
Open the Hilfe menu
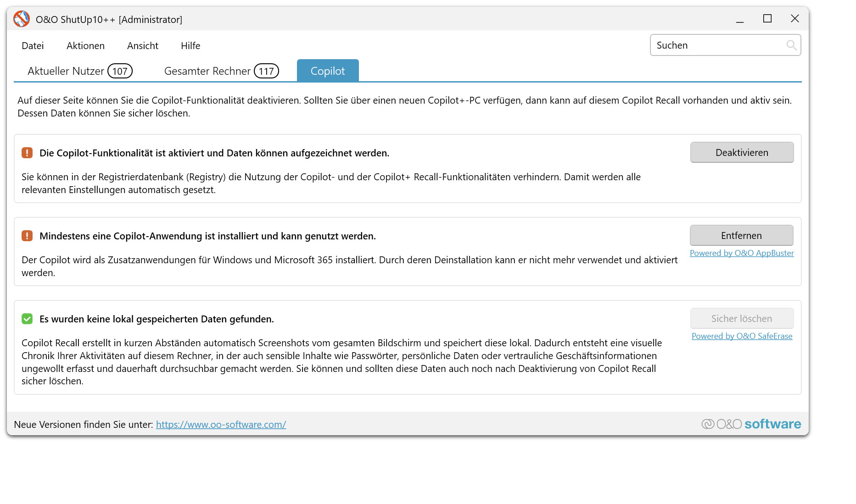(190, 45)
